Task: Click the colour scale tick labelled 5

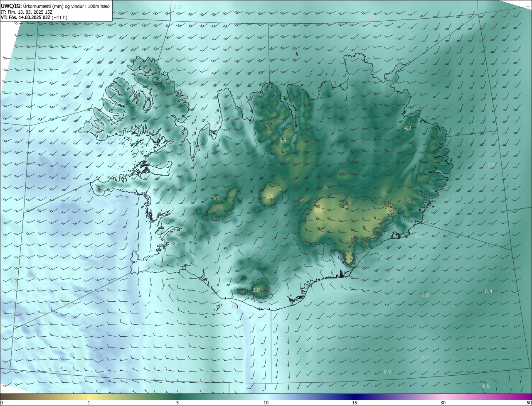Action: pyautogui.click(x=177, y=403)
